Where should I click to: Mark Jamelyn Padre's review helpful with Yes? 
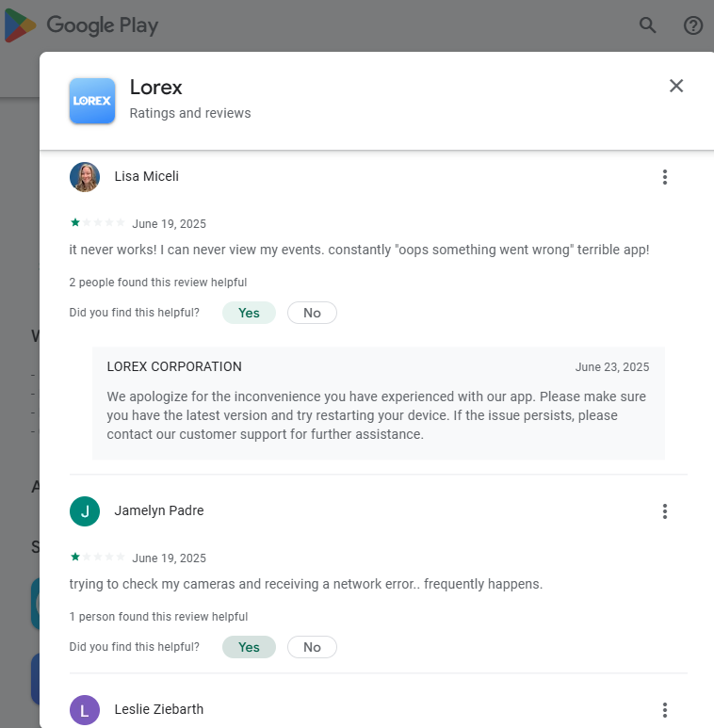249,647
